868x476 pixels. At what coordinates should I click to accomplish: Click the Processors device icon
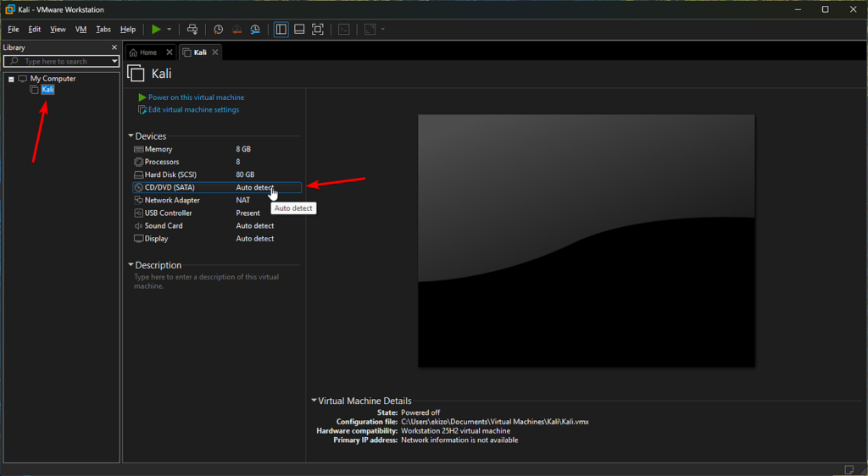coord(138,162)
